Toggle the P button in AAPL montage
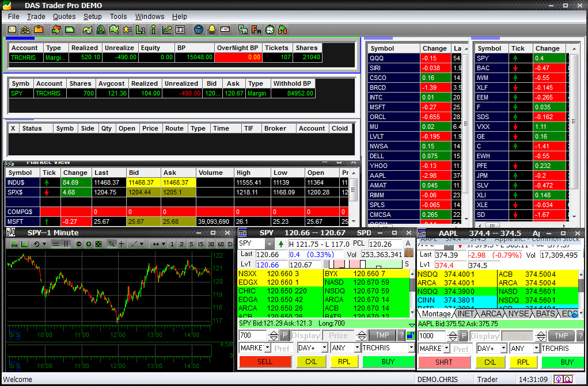588x386 pixels. tap(463, 336)
